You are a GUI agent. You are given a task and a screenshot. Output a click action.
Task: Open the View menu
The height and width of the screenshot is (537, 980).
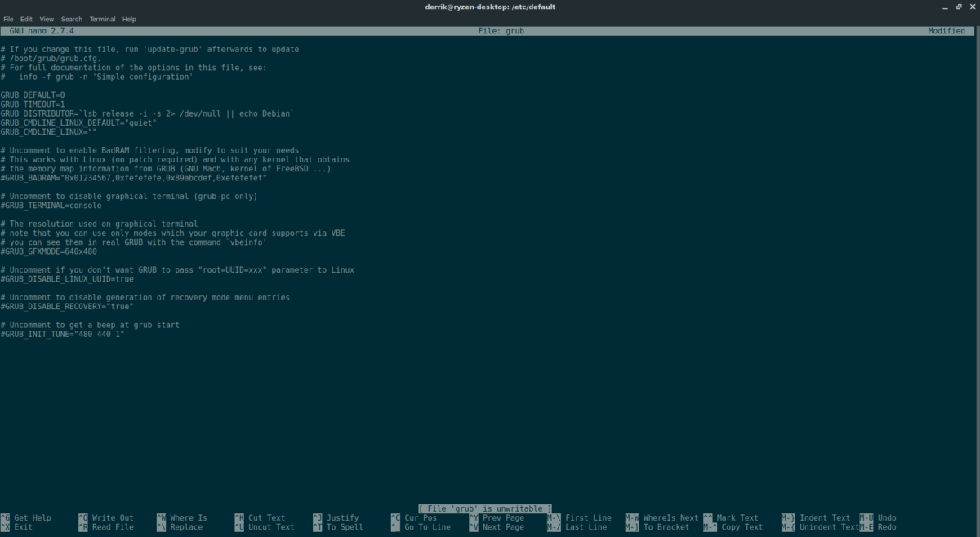46,19
